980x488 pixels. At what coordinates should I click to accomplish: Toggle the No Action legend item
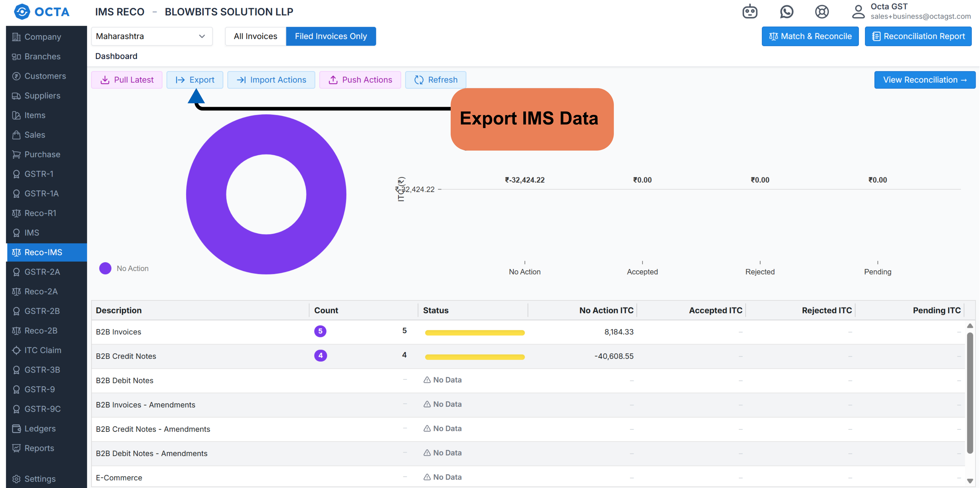pyautogui.click(x=124, y=268)
